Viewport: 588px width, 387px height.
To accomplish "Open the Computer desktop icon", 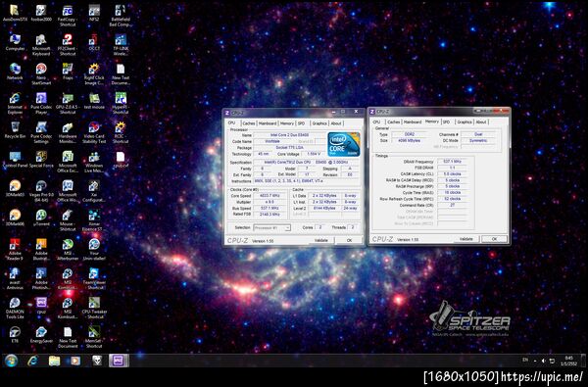I will tap(15, 42).
